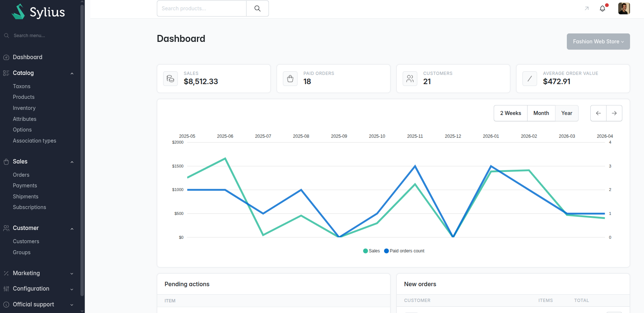
Task: Open Association types in Catalog menu
Action: [x=35, y=141]
